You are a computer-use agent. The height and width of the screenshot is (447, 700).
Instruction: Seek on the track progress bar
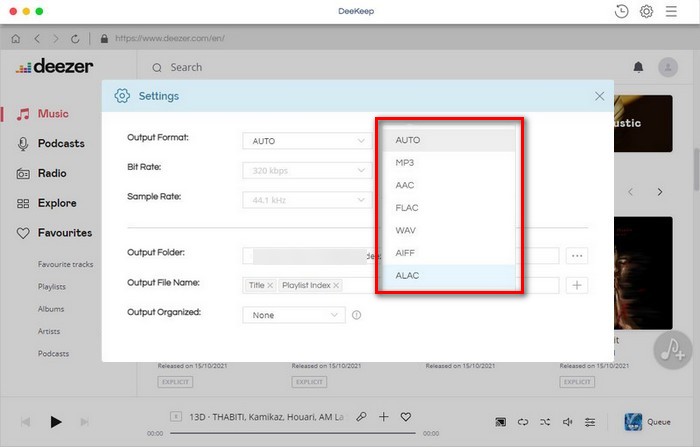click(x=293, y=433)
